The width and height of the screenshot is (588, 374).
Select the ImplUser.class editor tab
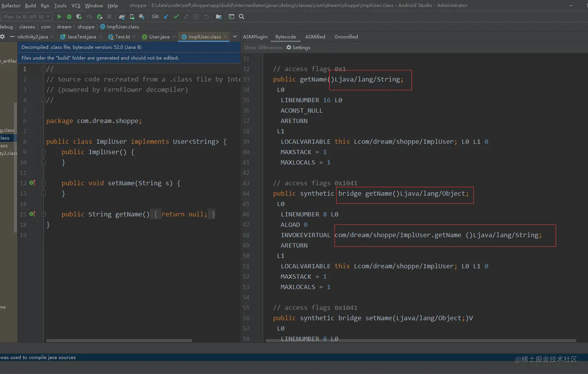pyautogui.click(x=205, y=37)
